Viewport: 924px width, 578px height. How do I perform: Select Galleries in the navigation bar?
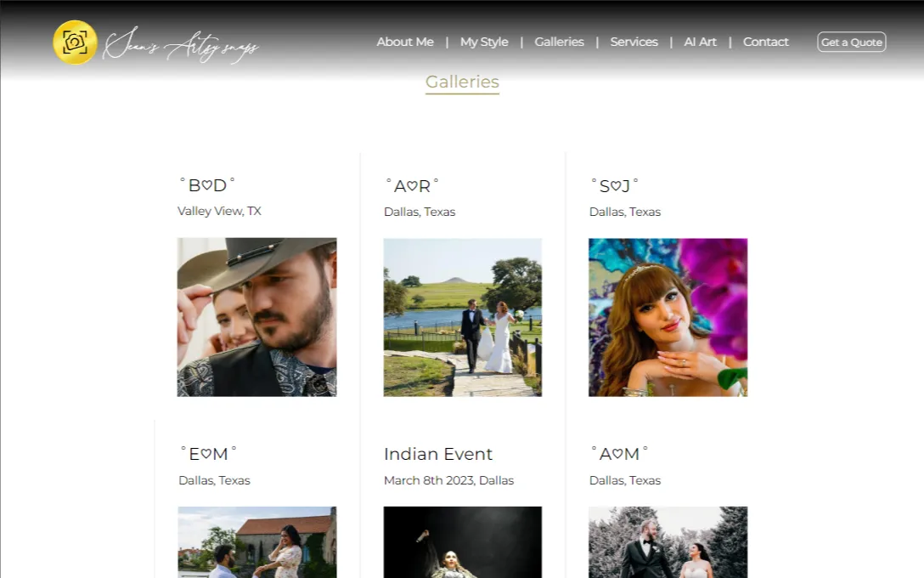pos(559,42)
